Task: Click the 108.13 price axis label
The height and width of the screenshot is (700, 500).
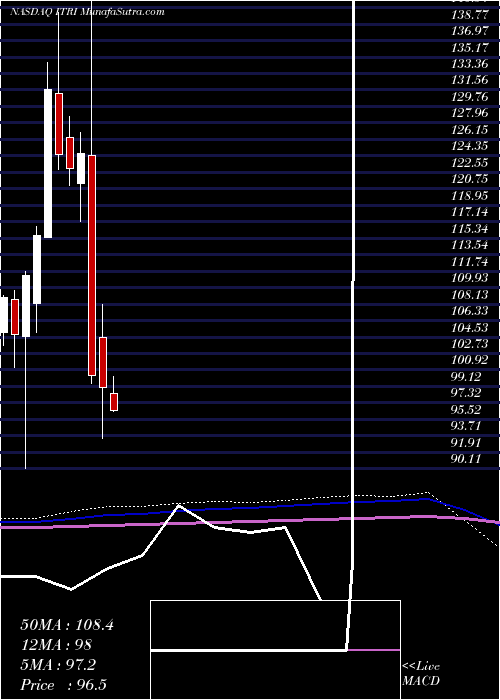Action: pos(470,295)
